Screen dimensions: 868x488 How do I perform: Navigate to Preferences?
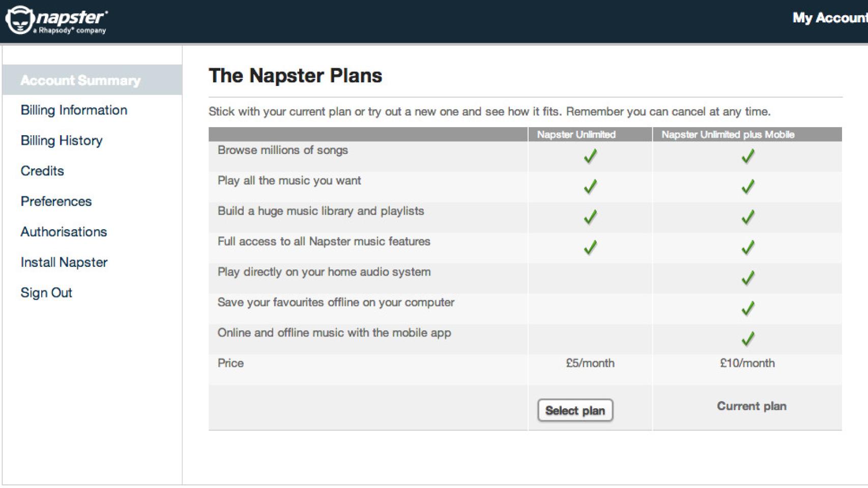point(56,202)
